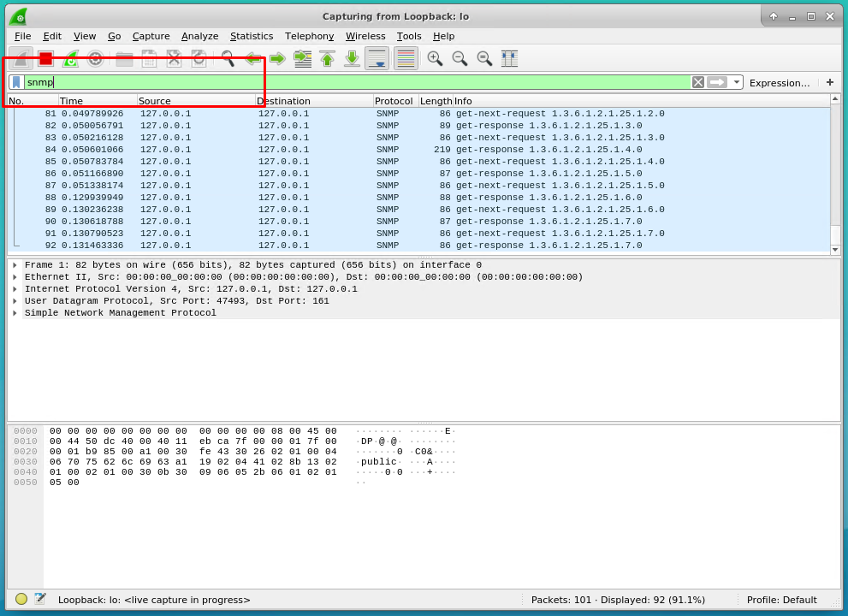Open the File menu
848x616 pixels.
click(23, 36)
